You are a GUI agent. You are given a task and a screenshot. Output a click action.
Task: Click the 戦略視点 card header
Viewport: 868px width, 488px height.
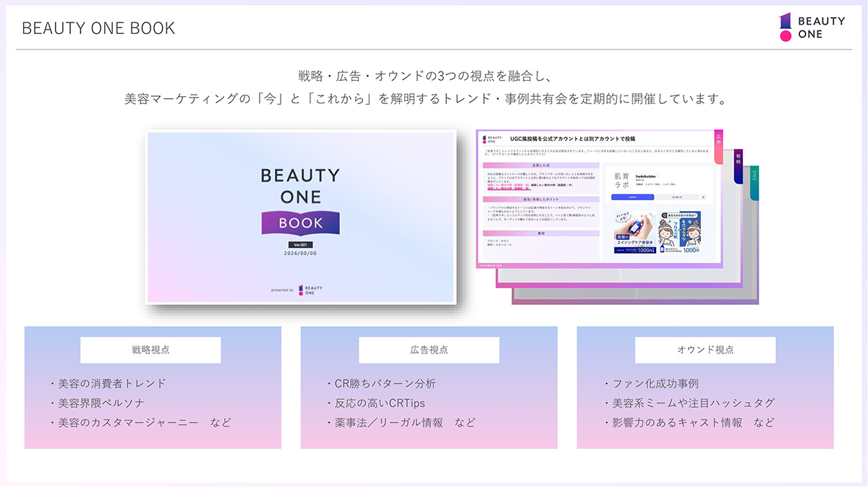pos(150,350)
